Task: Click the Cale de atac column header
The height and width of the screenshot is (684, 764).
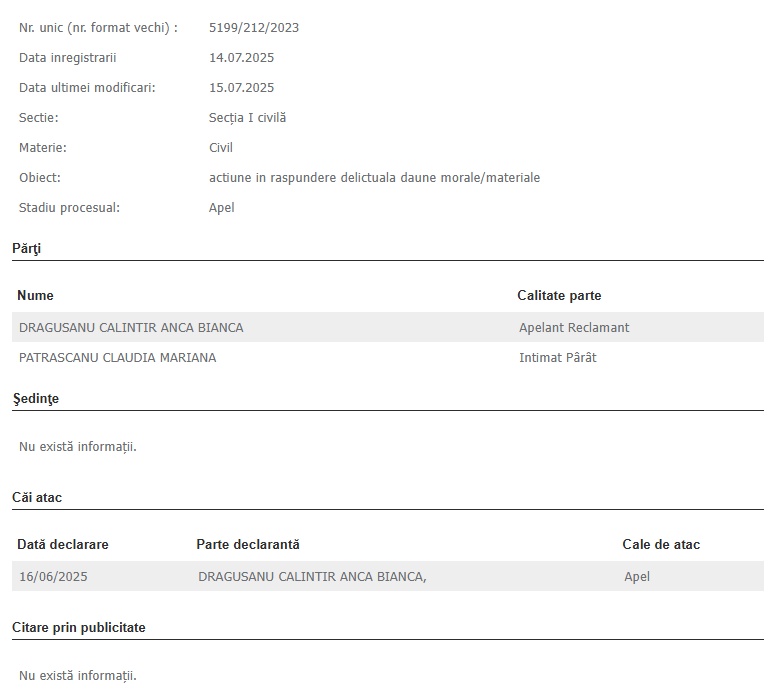Action: 661,544
